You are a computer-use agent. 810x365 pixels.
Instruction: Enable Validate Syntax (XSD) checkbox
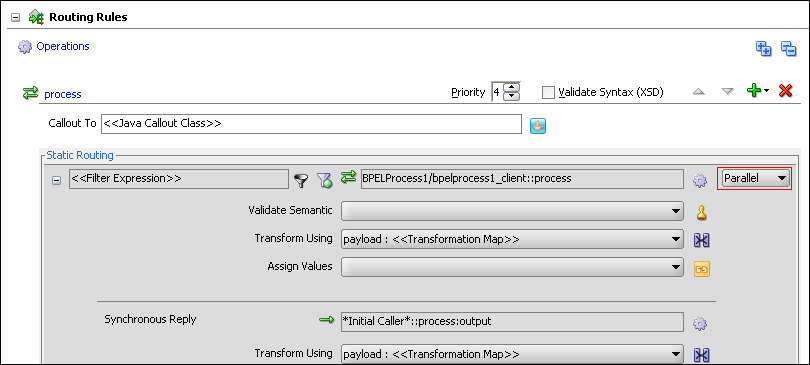click(x=548, y=93)
